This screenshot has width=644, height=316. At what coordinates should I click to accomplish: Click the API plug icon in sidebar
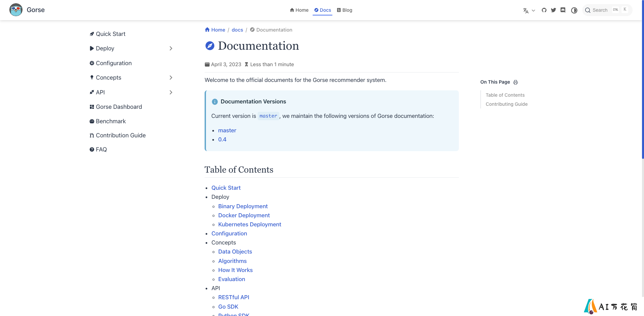pyautogui.click(x=92, y=92)
